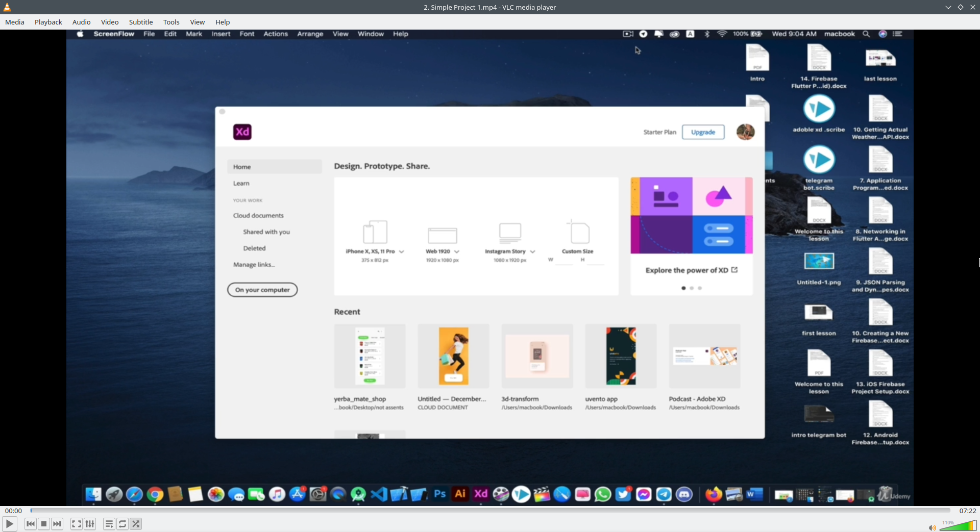Open the VLC Playback menu
The height and width of the screenshot is (532, 980).
click(x=48, y=22)
